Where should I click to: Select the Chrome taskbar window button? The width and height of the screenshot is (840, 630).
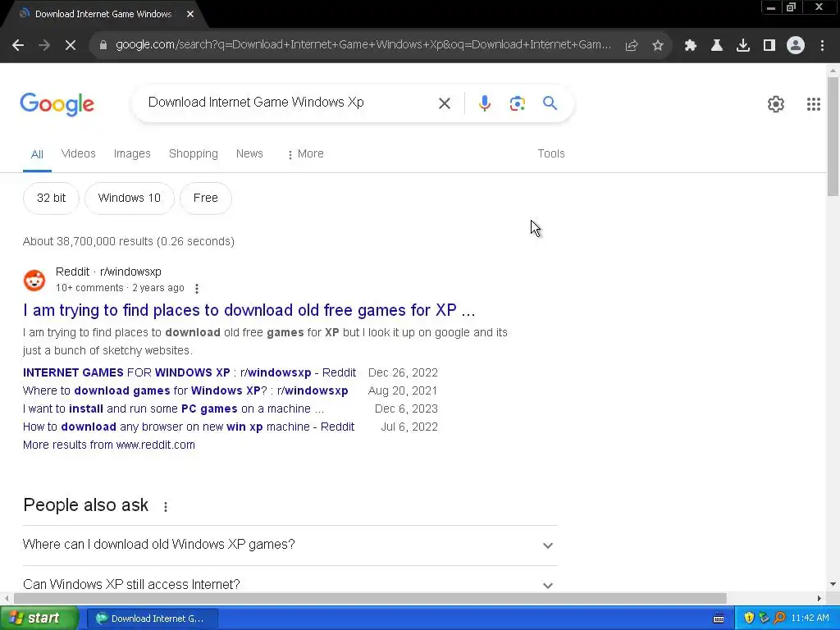pos(153,619)
